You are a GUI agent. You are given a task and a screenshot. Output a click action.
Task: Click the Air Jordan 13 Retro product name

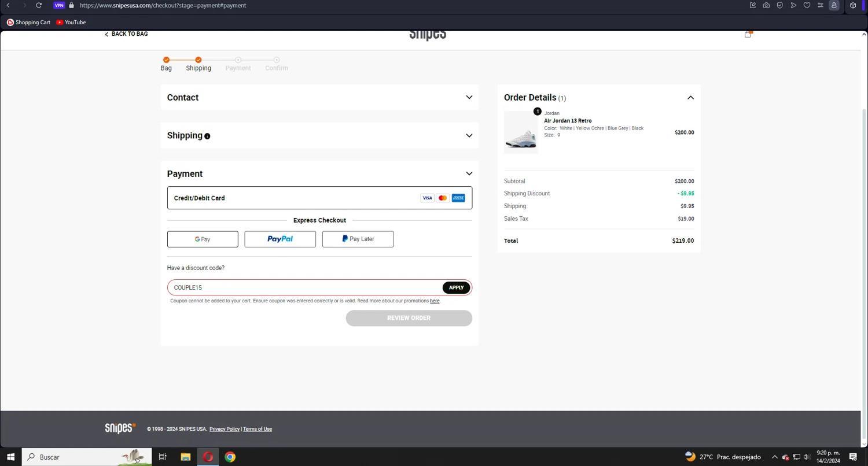pos(568,121)
